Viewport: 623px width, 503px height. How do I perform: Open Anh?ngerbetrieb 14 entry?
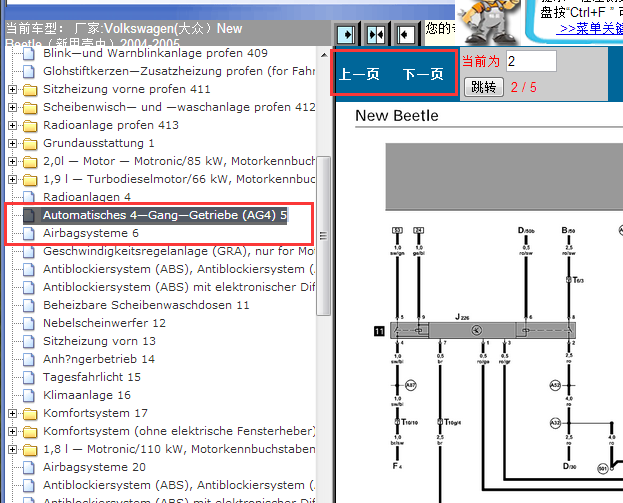[99, 359]
